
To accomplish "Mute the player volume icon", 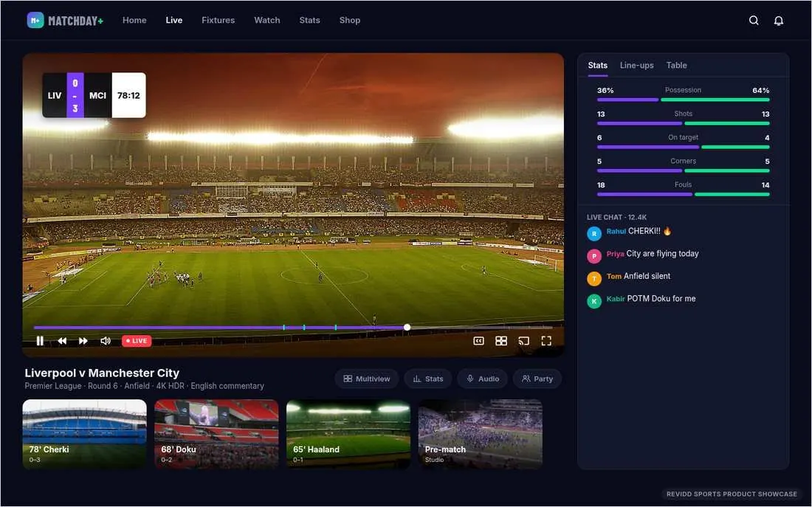I will pos(105,341).
